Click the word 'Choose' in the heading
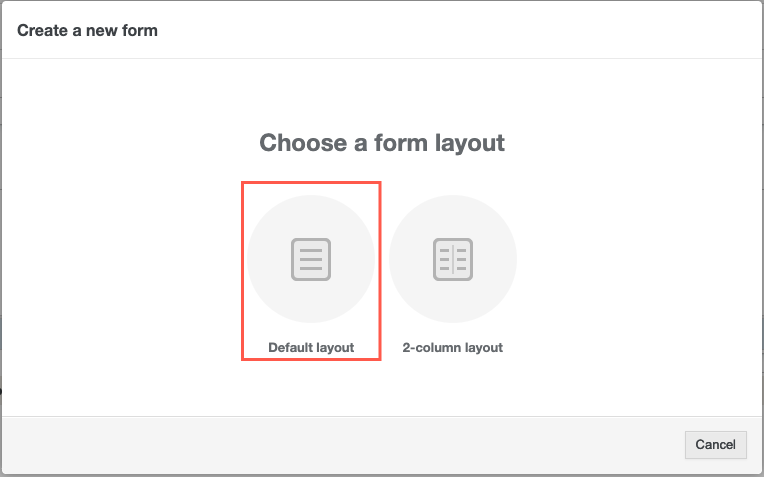The image size is (764, 477). (x=299, y=143)
